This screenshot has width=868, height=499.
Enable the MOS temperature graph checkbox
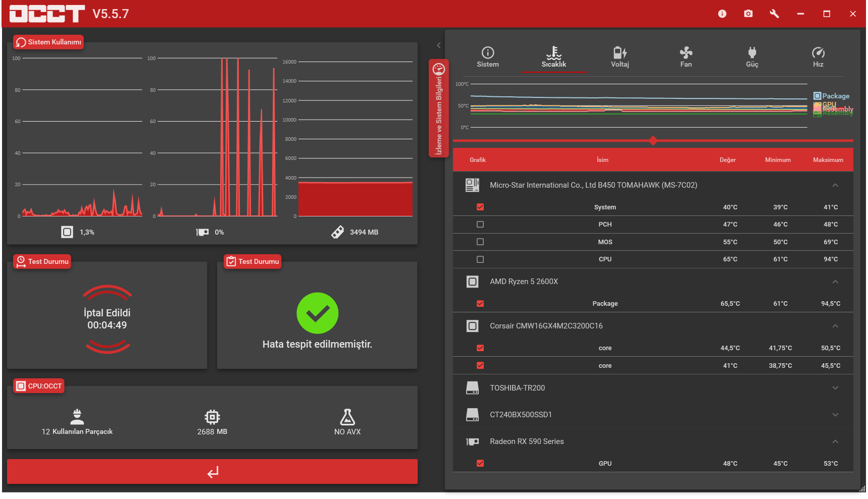[x=480, y=242]
